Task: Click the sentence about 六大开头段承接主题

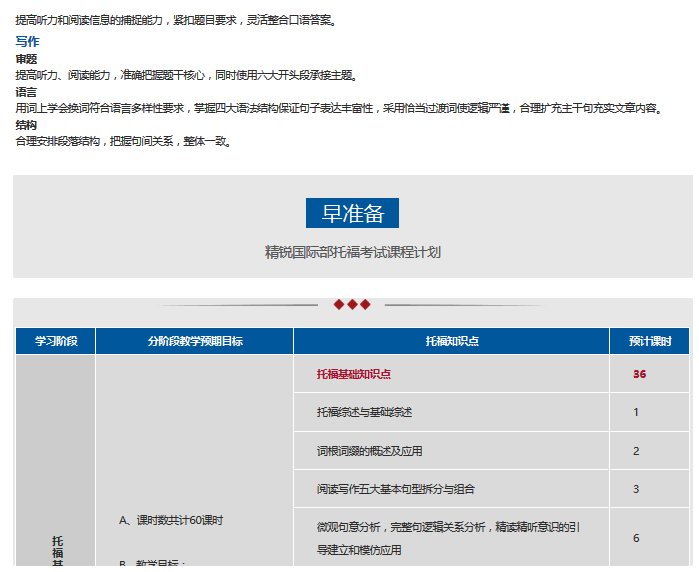Action: click(187, 75)
